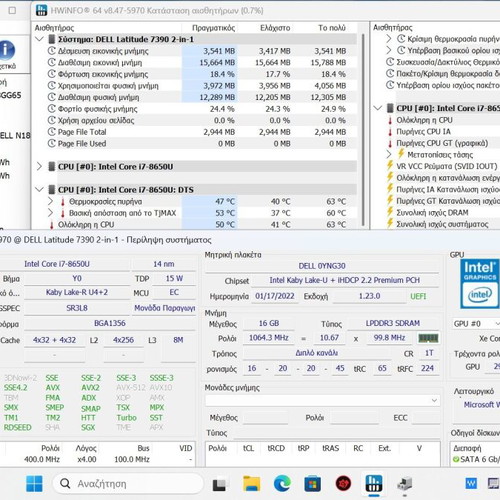Click the 15 W TDP value

pyautogui.click(x=174, y=278)
